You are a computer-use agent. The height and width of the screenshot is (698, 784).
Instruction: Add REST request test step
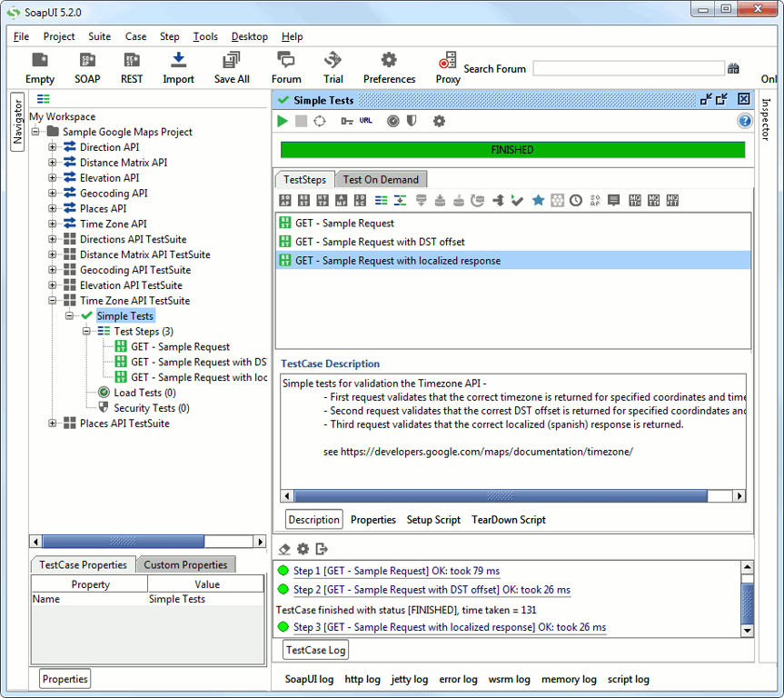click(x=304, y=201)
